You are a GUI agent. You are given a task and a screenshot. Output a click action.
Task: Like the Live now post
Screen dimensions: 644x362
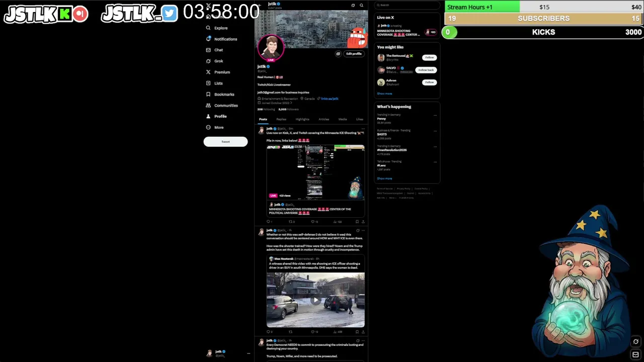click(x=314, y=222)
